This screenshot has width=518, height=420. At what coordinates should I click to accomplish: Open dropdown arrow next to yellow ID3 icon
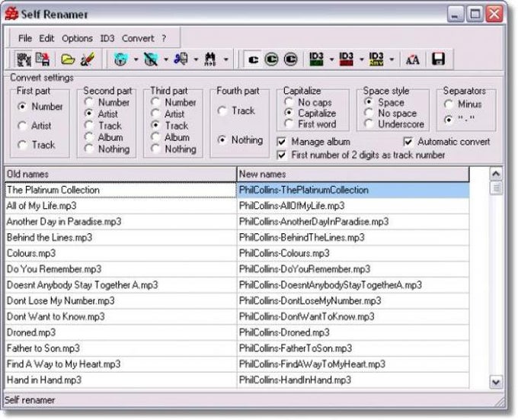point(392,59)
